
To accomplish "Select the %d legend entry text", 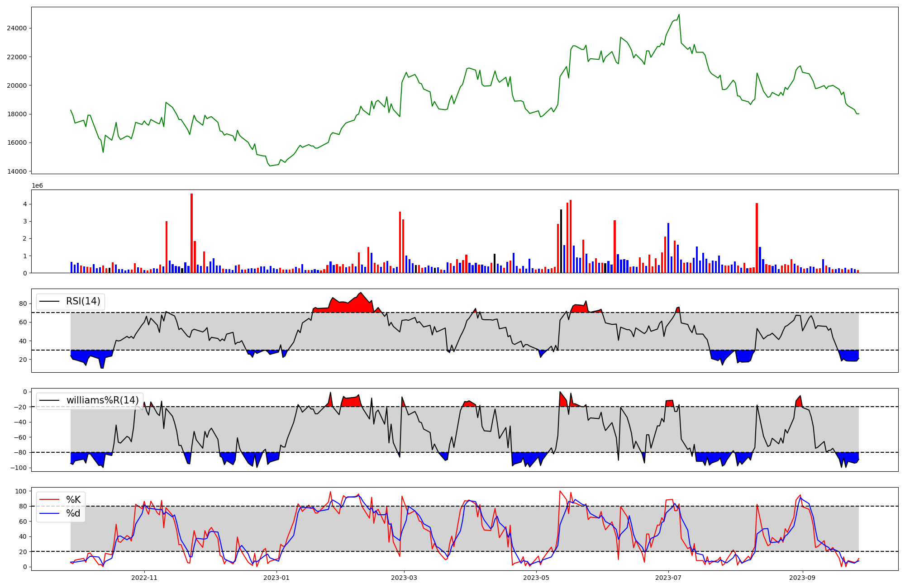I will 73,513.
